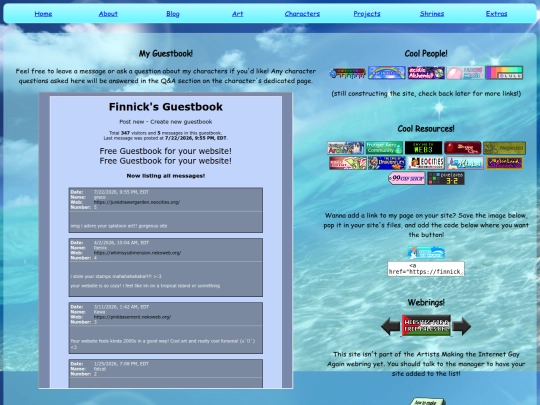Select message 'omg i adore your splatoon art!! gorgeous site'
This screenshot has height=405, width=540.
pos(119,226)
